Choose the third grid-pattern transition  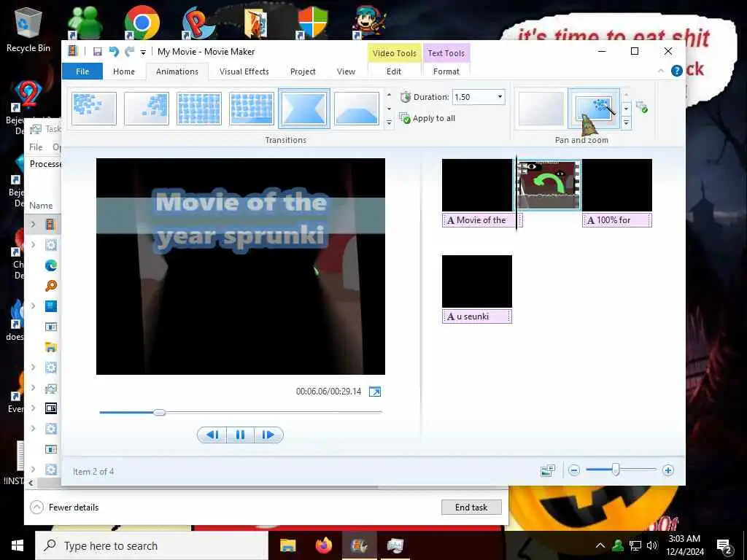[x=198, y=109]
